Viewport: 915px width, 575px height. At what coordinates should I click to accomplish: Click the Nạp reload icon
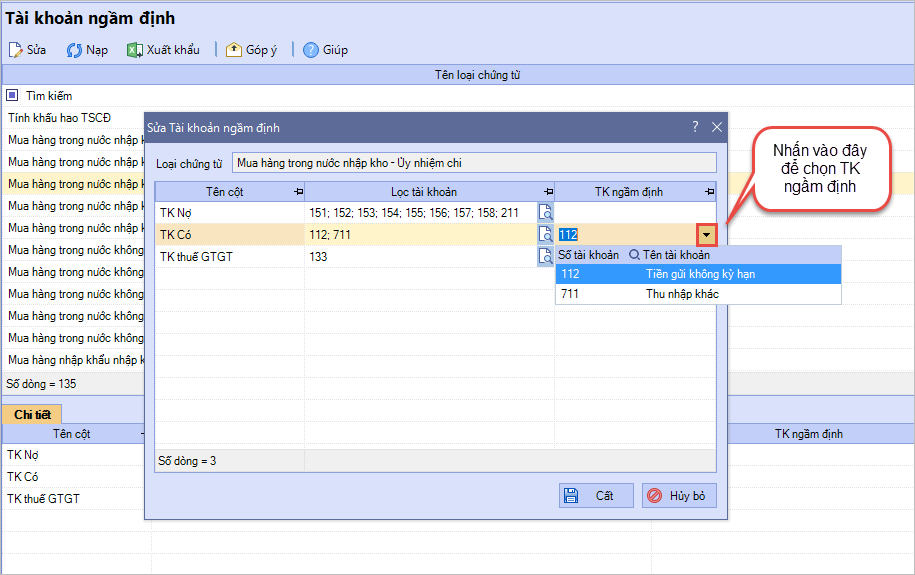(74, 50)
